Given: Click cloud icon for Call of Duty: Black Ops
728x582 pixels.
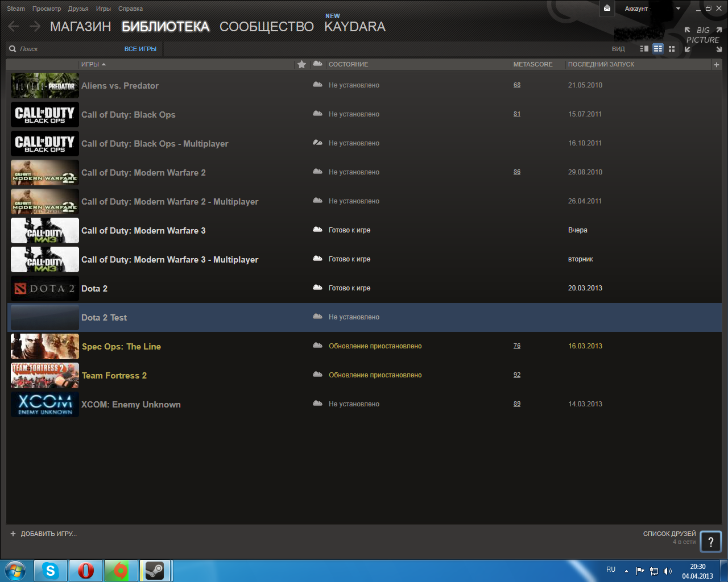Looking at the screenshot, I should [317, 114].
